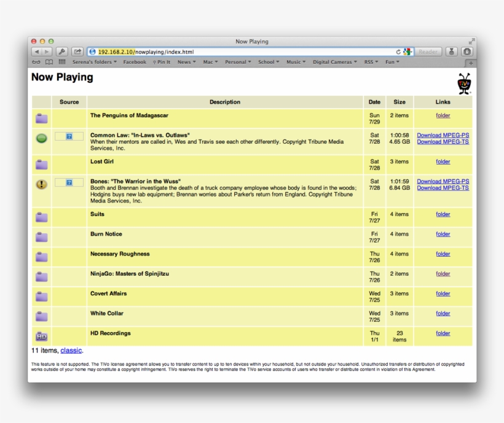Download MPEG-PS for Bones episode
Image resolution: width=504 pixels, height=423 pixels.
[x=443, y=181]
